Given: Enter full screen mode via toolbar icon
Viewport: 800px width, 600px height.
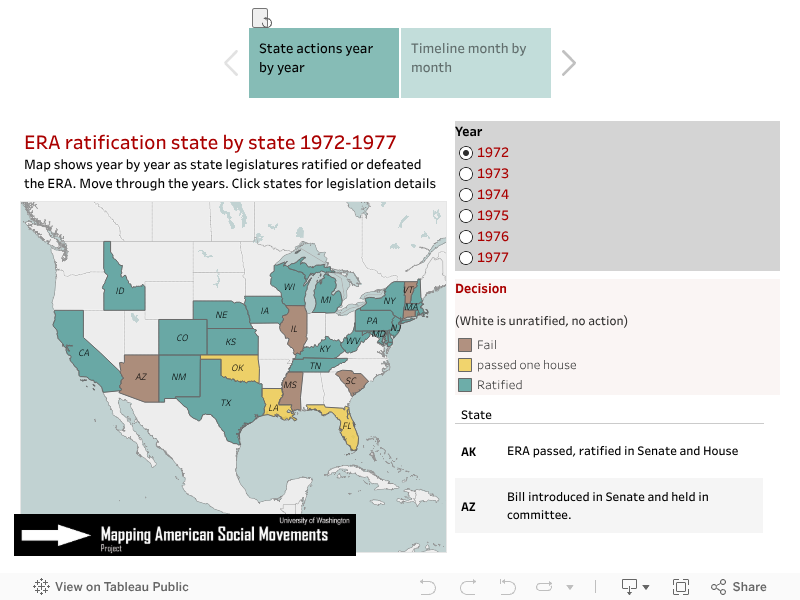Looking at the screenshot, I should (681, 587).
